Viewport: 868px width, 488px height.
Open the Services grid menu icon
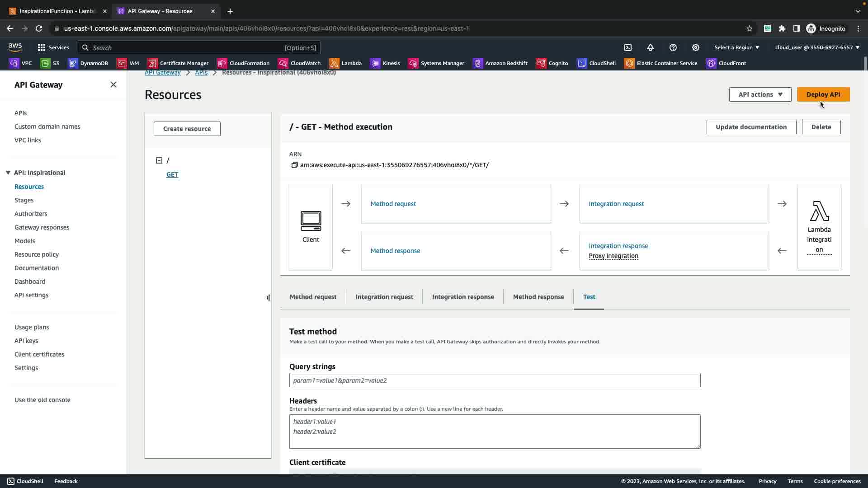click(42, 47)
